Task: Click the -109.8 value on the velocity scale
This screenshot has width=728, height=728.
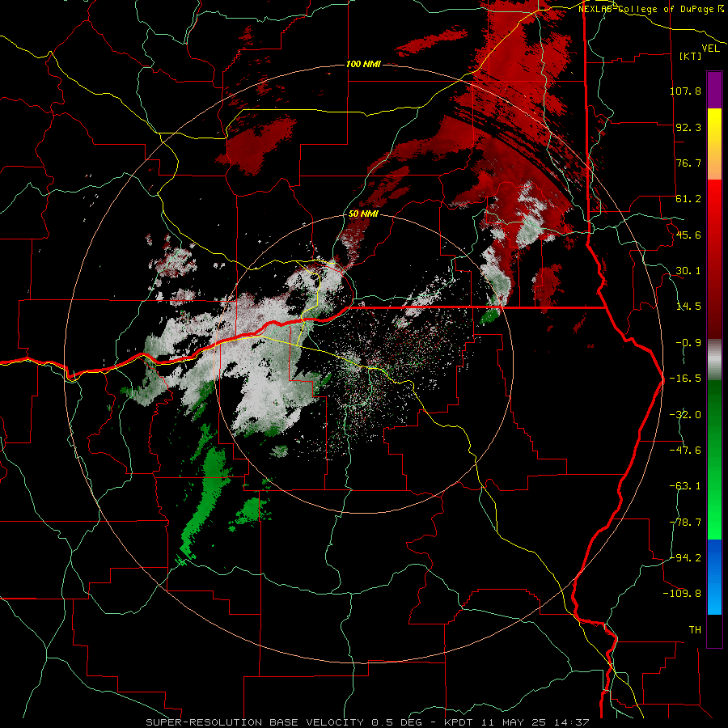Action: (682, 594)
